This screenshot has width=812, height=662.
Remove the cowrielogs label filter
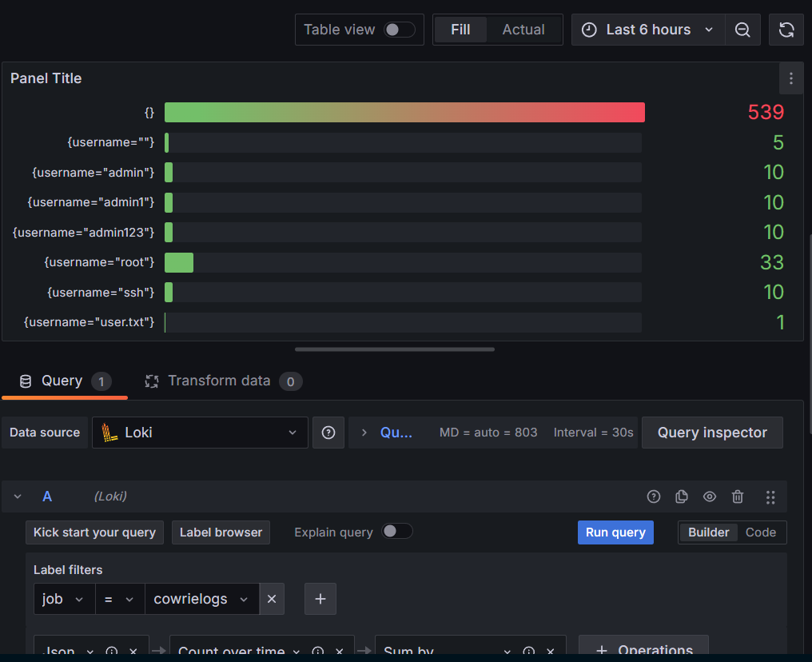pyautogui.click(x=272, y=598)
